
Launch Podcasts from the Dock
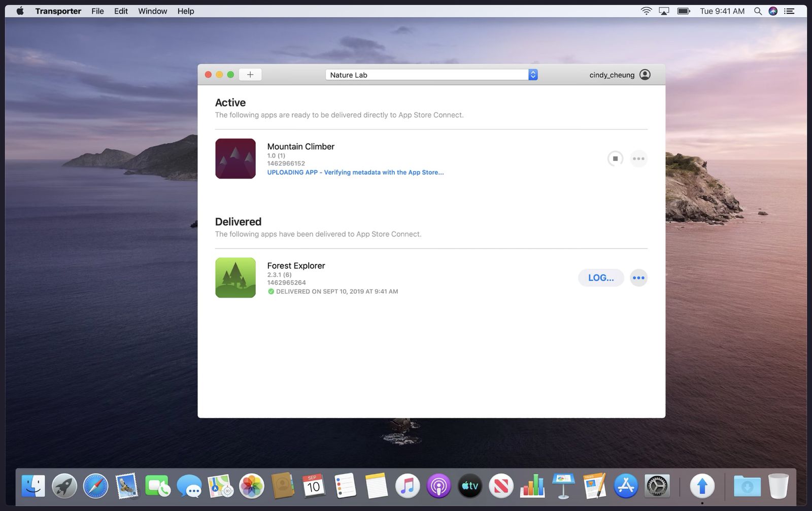coord(438,486)
